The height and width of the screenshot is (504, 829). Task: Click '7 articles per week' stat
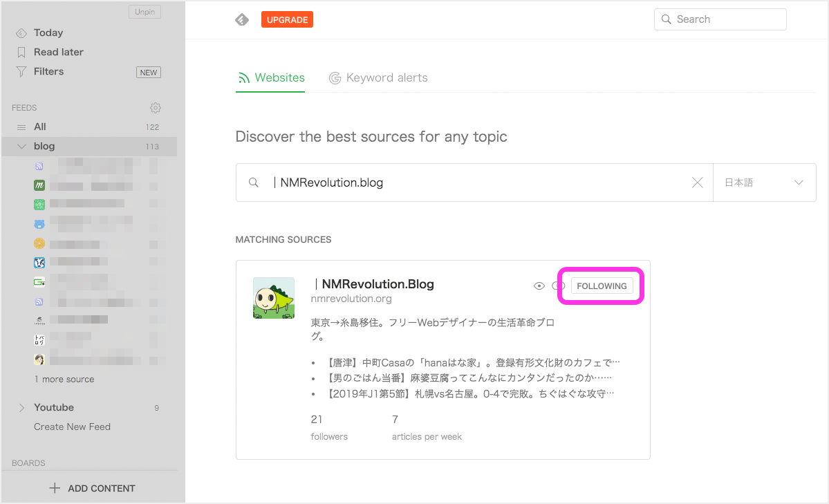point(427,427)
